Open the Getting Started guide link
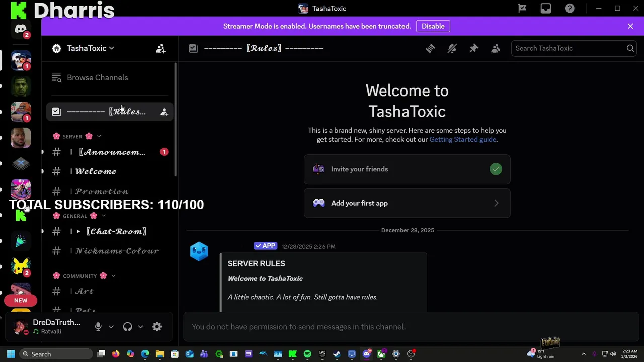The width and height of the screenshot is (644, 362). coord(462,139)
